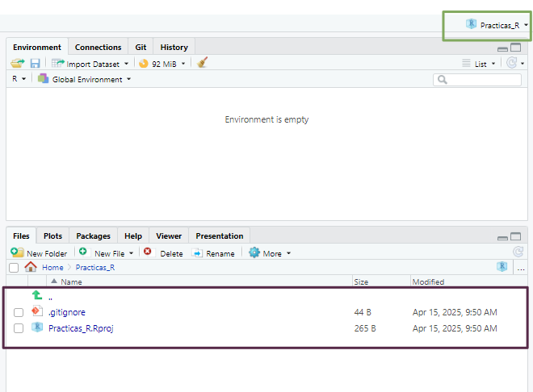The width and height of the screenshot is (533, 392).
Task: Click the New Folder button
Action: coord(40,253)
